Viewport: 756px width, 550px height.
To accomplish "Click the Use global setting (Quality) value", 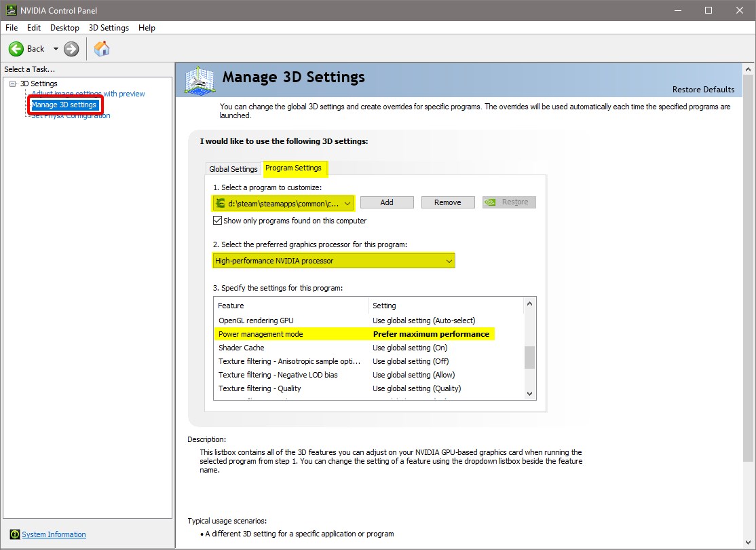I will click(417, 388).
